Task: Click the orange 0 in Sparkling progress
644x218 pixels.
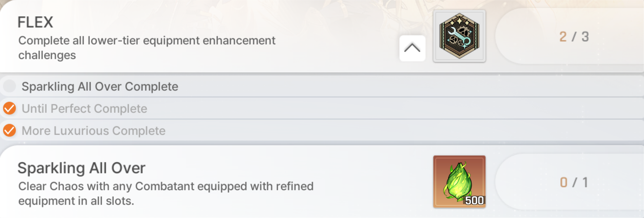Action: (x=563, y=183)
